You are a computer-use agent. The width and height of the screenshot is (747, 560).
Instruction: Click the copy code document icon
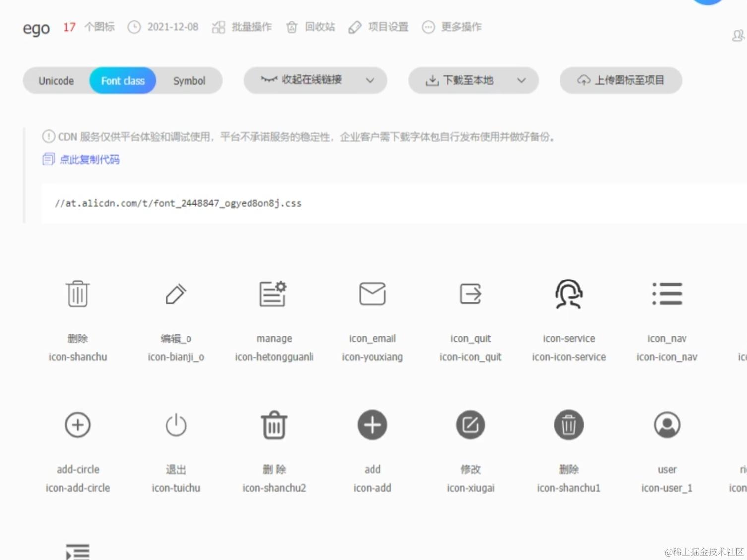(x=48, y=159)
